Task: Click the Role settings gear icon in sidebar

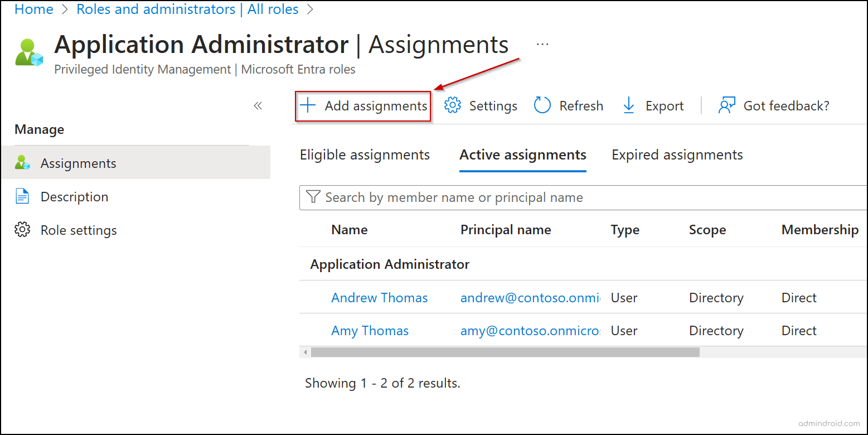Action: 22,230
